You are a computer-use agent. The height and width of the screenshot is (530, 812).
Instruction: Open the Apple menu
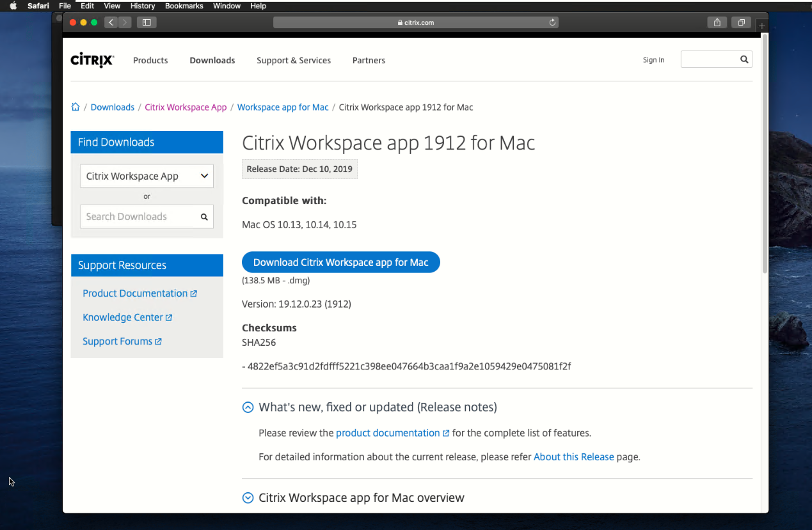tap(13, 6)
